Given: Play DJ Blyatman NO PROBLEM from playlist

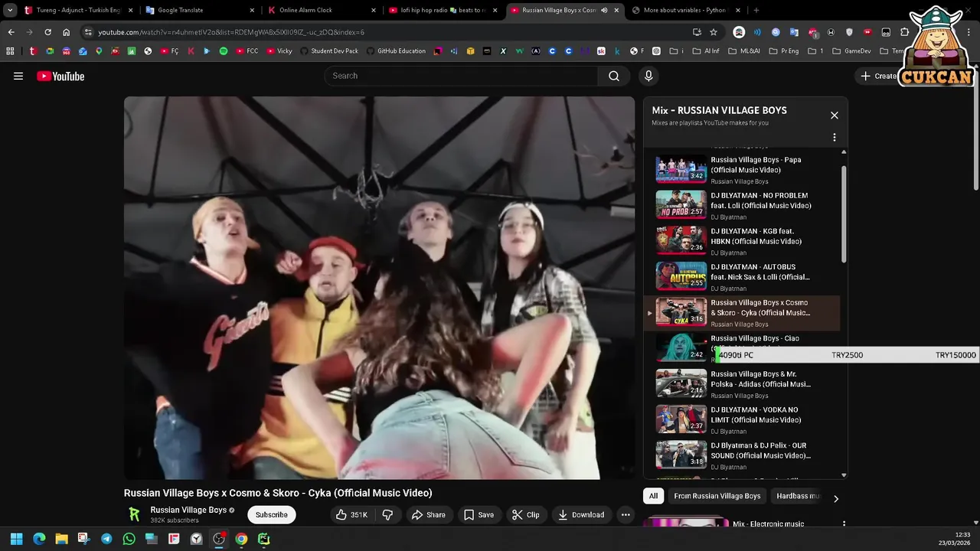Looking at the screenshot, I should (742, 205).
